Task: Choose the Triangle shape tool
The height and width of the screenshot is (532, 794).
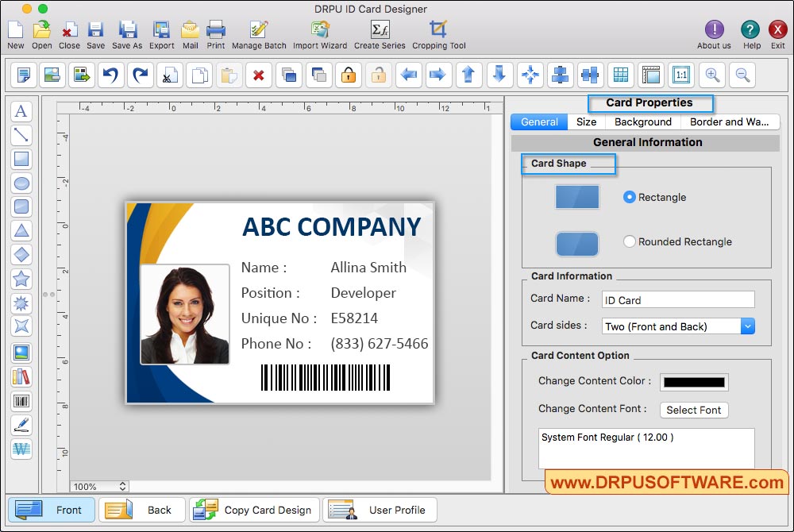Action: [x=21, y=231]
